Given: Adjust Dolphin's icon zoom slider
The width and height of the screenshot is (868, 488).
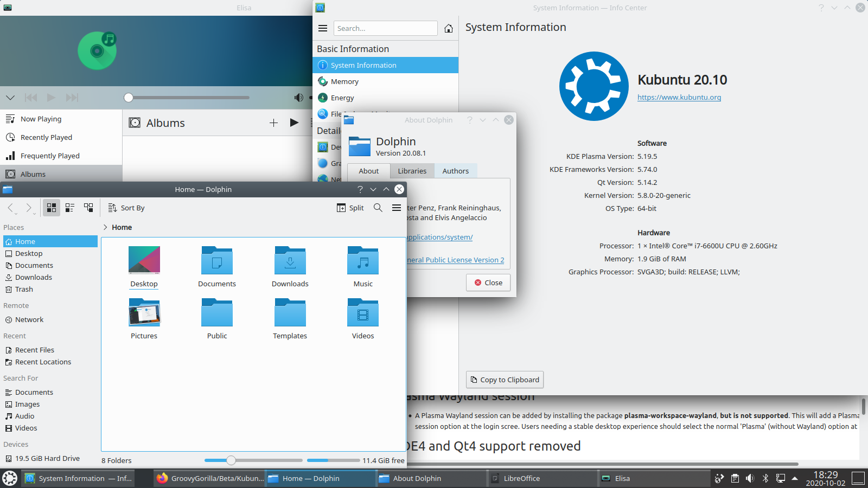Looking at the screenshot, I should (x=231, y=460).
